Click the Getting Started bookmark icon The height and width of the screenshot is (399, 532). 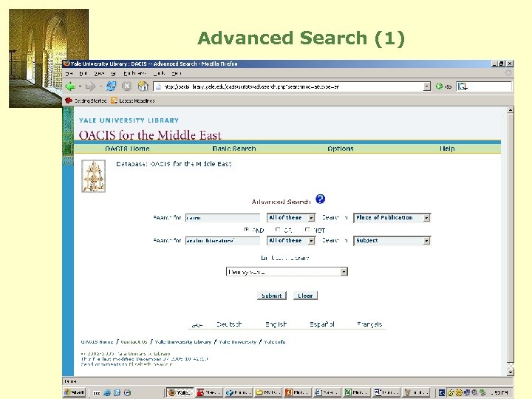pyautogui.click(x=69, y=100)
